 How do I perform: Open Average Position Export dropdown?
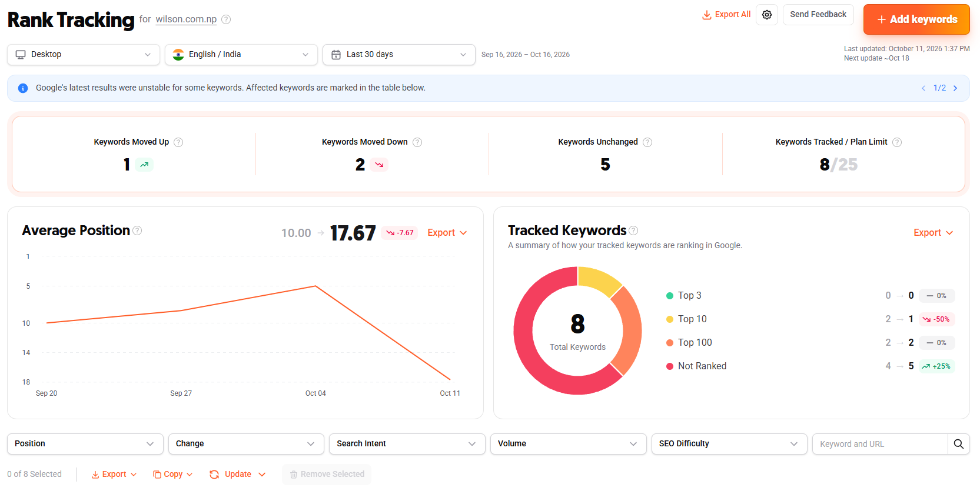[447, 233]
